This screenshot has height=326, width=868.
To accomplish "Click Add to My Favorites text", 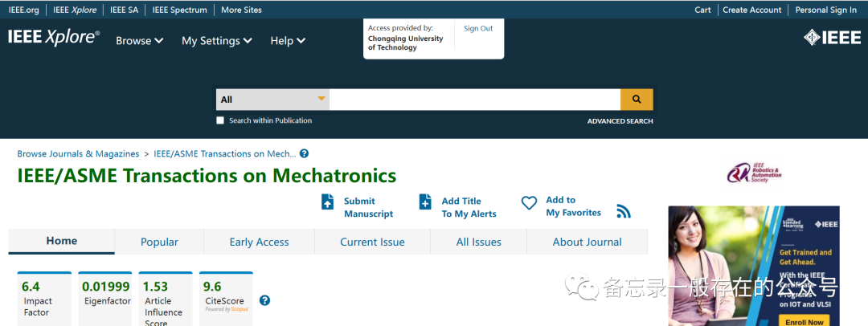I will 574,206.
